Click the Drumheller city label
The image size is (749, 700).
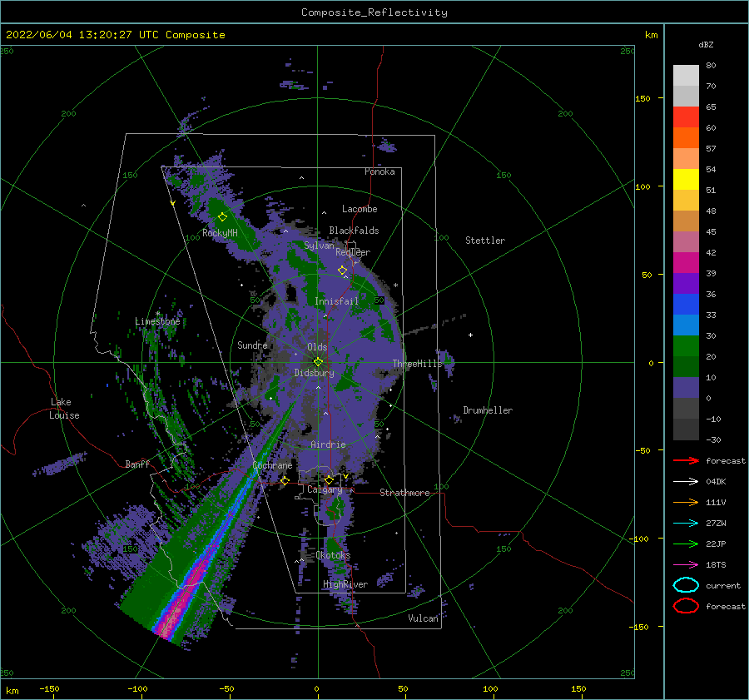point(488,410)
